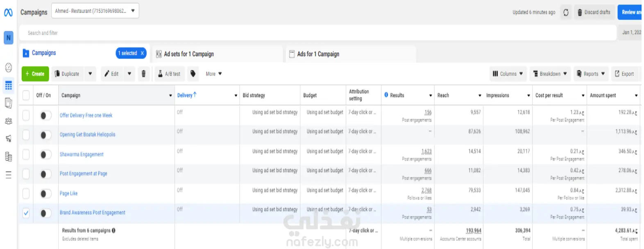The width and height of the screenshot is (644, 249).
Task: Click the Results info icon in header
Action: (x=386, y=95)
